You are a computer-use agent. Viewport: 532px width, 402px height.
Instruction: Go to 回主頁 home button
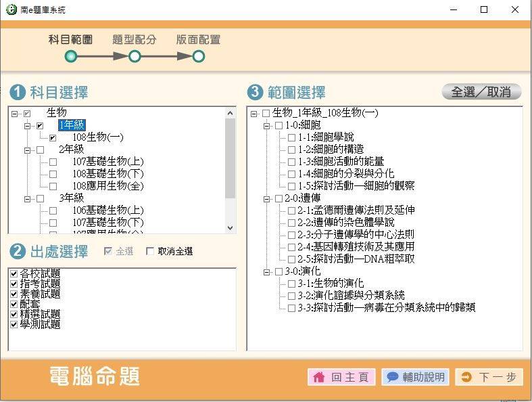tap(341, 377)
